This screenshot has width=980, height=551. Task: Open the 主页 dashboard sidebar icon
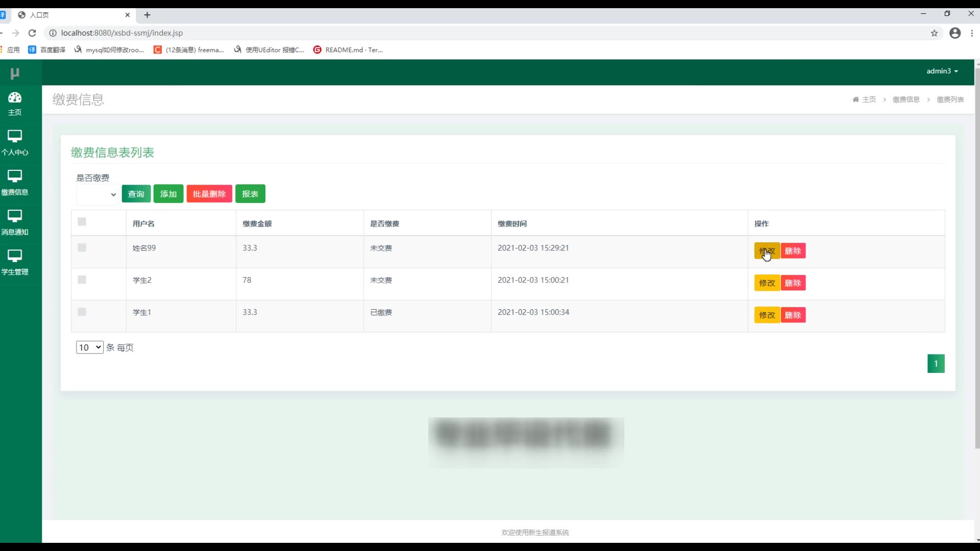(x=15, y=98)
